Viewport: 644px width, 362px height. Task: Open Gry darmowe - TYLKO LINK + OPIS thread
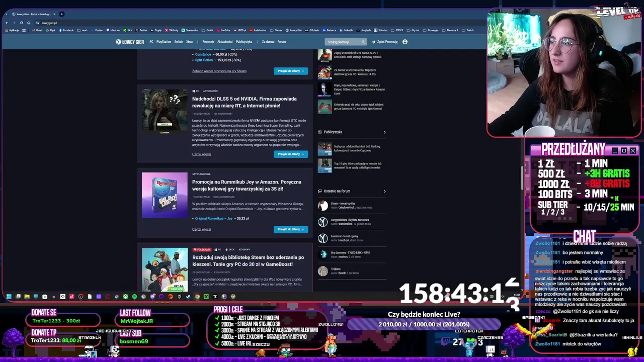[x=350, y=252]
